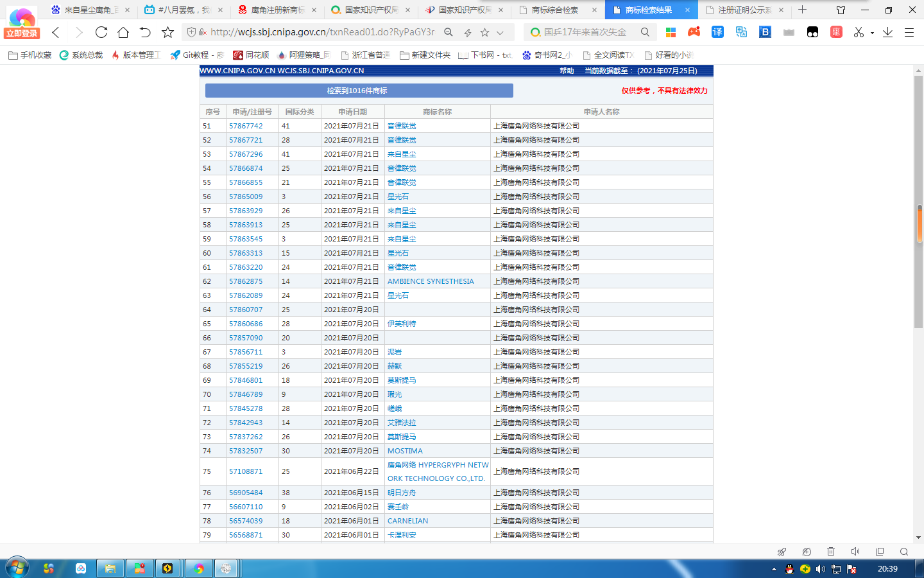Open the AMBIENCE SYNESTHESIA trademark
924x578 pixels.
pyautogui.click(x=431, y=281)
